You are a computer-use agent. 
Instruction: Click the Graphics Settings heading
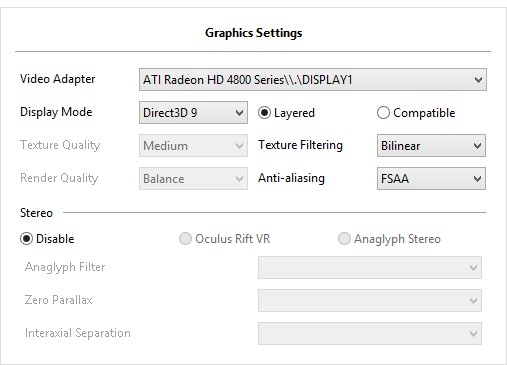(254, 33)
